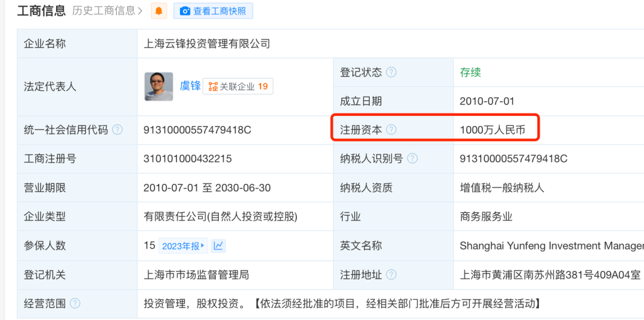Open the insured count trend chart icon
The width and height of the screenshot is (644, 320).
coord(218,246)
